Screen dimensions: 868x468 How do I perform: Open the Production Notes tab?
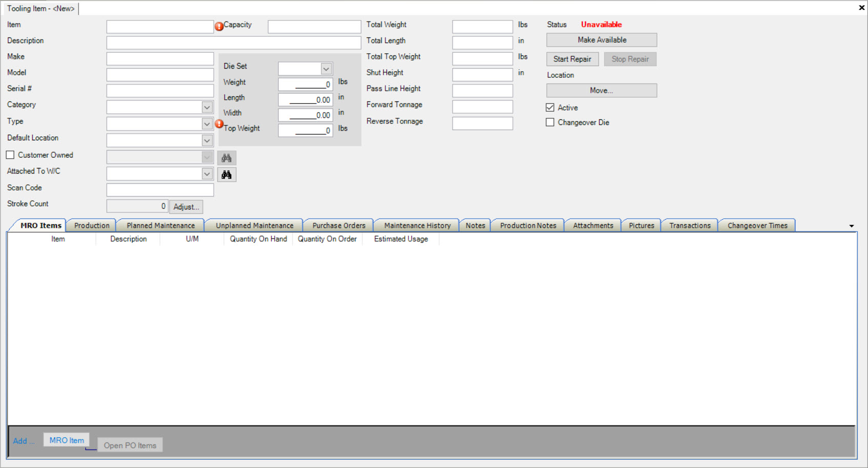click(528, 225)
